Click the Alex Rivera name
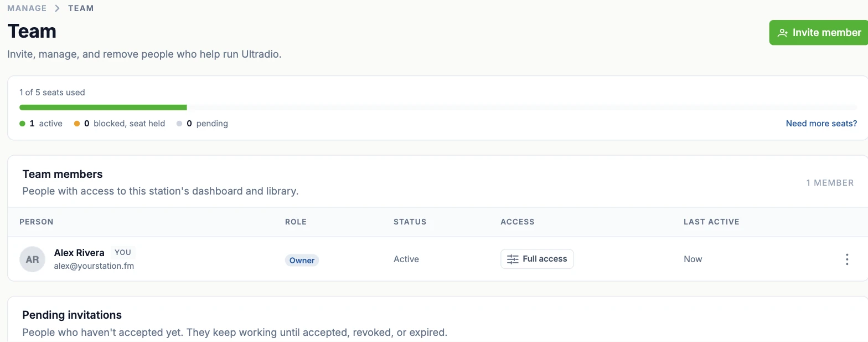This screenshot has width=868, height=342. pos(79,253)
